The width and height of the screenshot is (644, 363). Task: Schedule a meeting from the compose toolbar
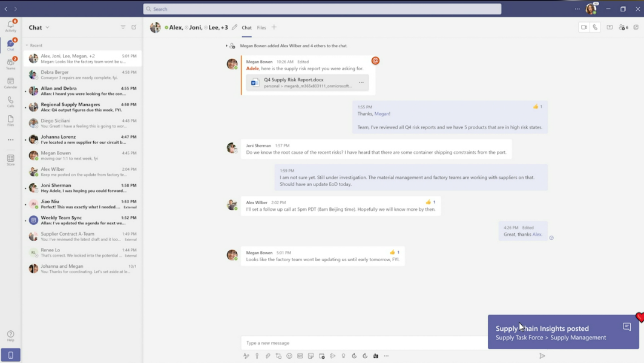(321, 356)
